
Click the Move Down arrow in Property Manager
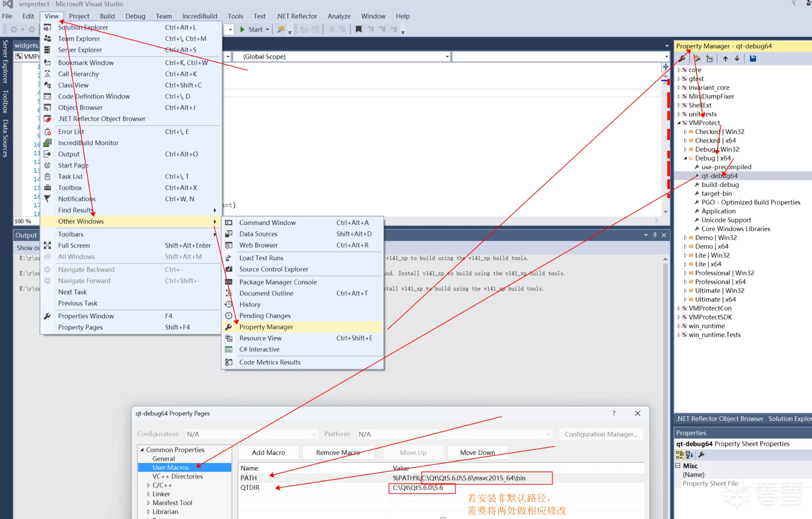tap(737, 59)
